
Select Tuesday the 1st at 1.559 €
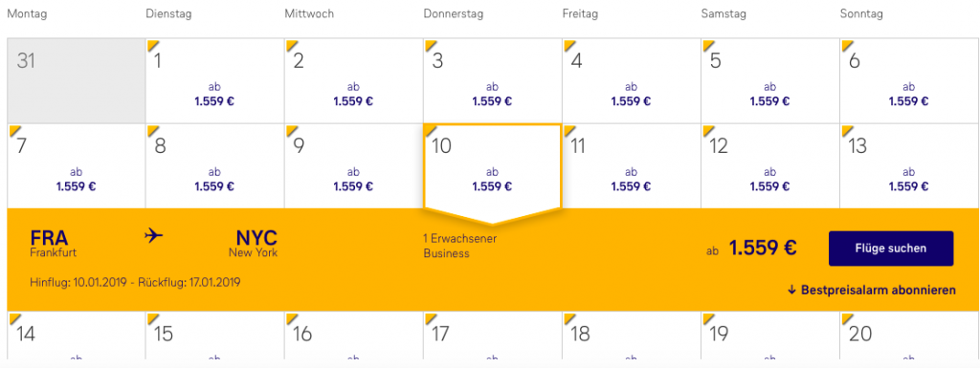215,81
